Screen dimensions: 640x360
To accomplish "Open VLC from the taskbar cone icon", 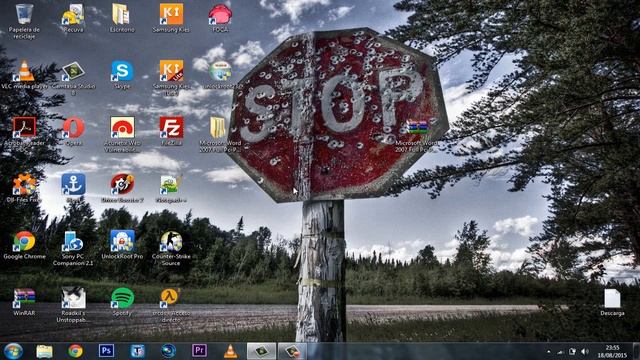I will tap(231, 351).
